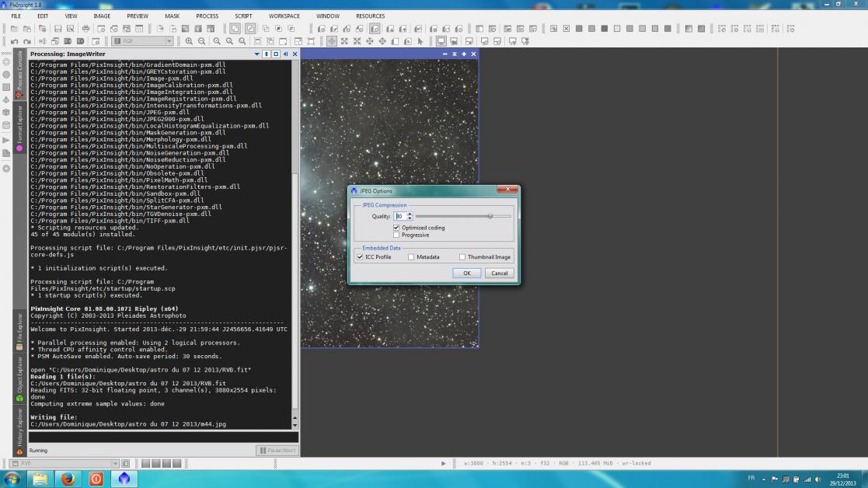This screenshot has height=488, width=868.
Task: Open History Explorer side tab
Action: pos(19,431)
